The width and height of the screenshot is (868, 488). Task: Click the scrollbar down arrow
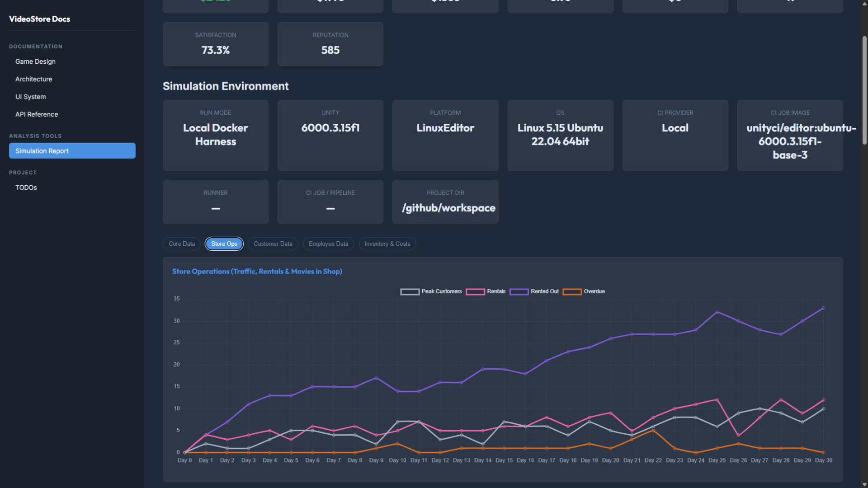[x=864, y=484]
